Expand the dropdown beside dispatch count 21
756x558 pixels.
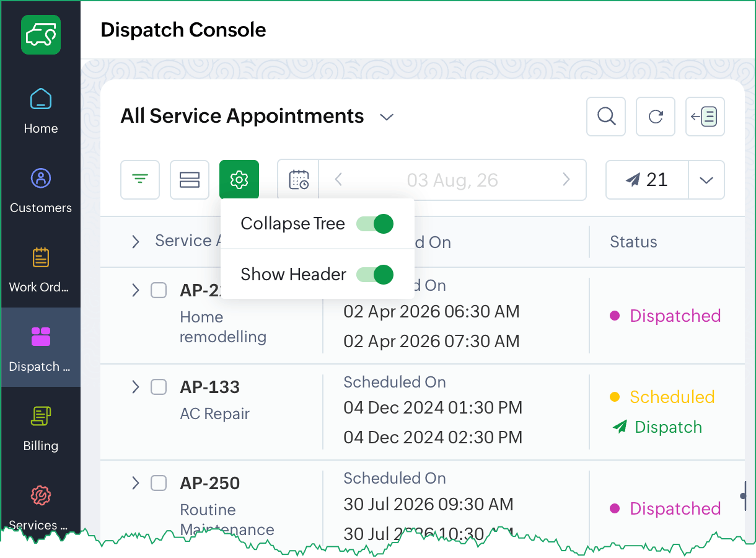706,180
